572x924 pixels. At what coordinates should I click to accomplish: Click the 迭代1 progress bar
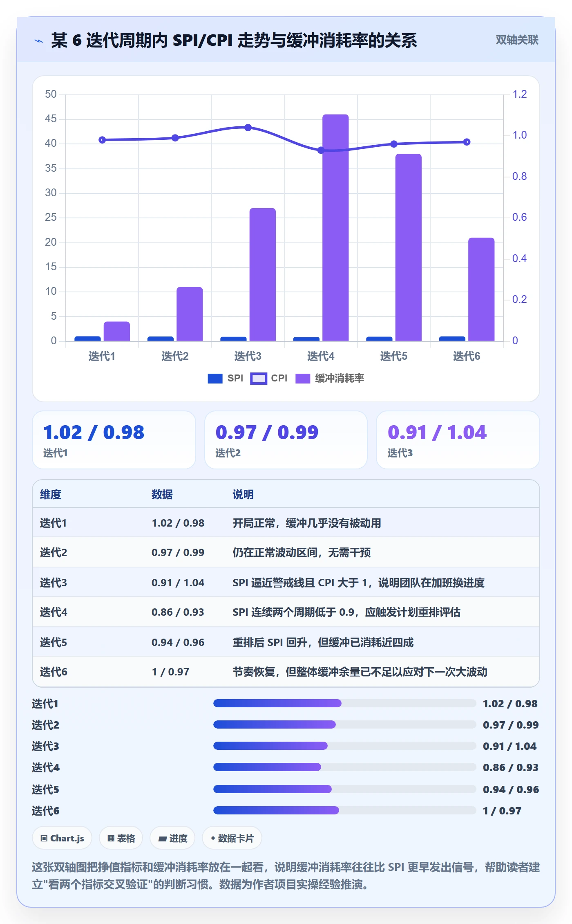[344, 703]
